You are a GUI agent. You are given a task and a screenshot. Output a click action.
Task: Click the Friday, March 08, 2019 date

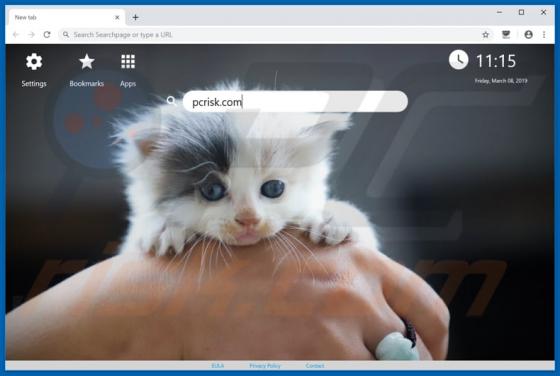click(x=501, y=81)
